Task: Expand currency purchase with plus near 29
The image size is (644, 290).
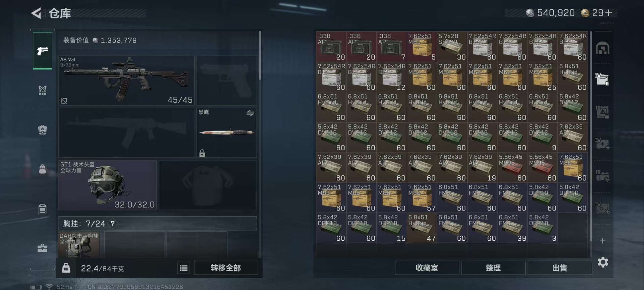Action: [x=608, y=13]
